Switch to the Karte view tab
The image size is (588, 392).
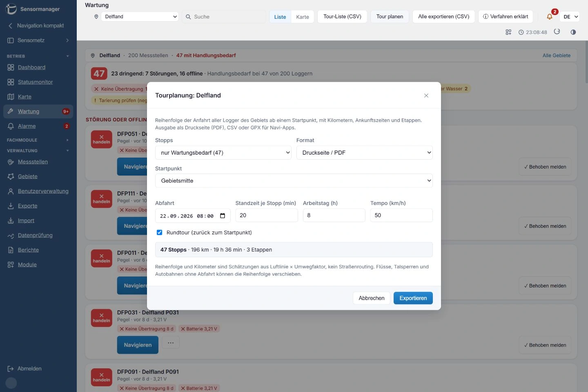[303, 17]
